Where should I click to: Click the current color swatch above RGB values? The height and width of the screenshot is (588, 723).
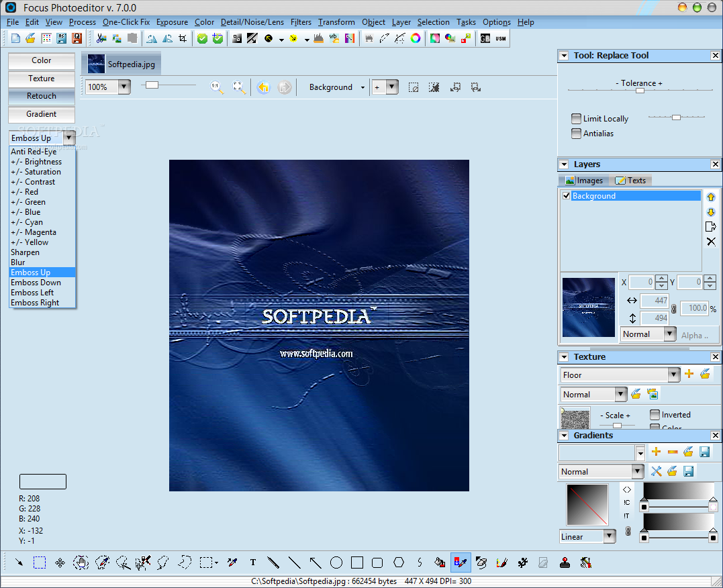[43, 481]
